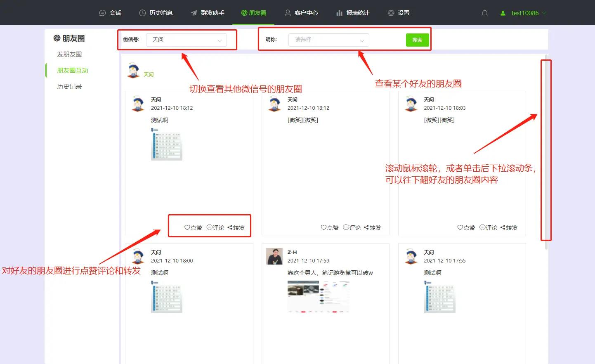
Task: Click the green 搜索 button
Action: click(x=417, y=40)
